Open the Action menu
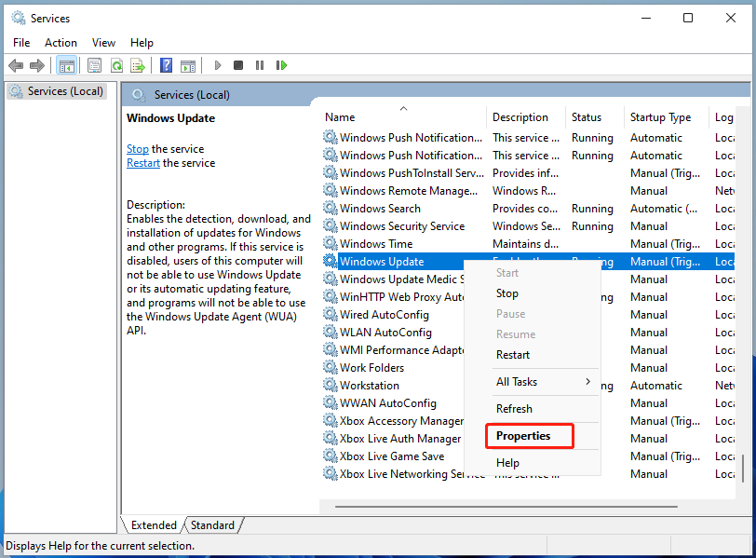The height and width of the screenshot is (558, 756). click(61, 43)
